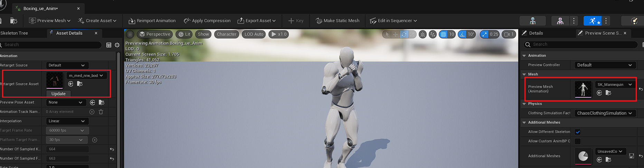This screenshot has width=644, height=168.
Task: Click Reimport Animation
Action: (152, 21)
